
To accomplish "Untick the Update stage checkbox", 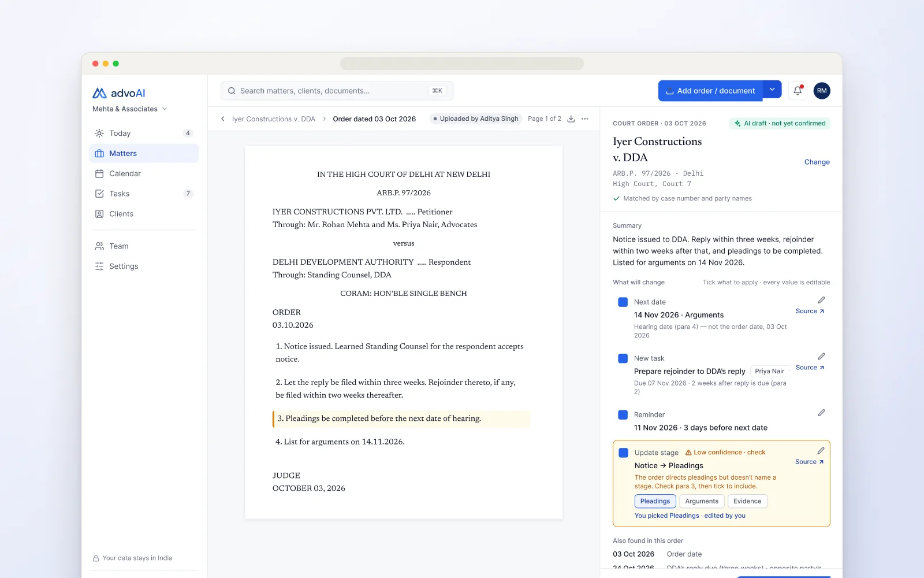I will click(624, 453).
